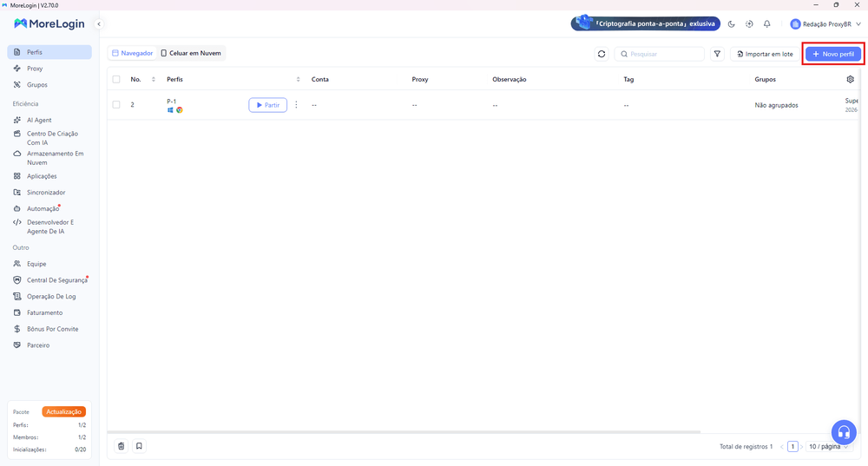Check the select-all header checkbox
This screenshot has height=466, width=868.
point(116,79)
